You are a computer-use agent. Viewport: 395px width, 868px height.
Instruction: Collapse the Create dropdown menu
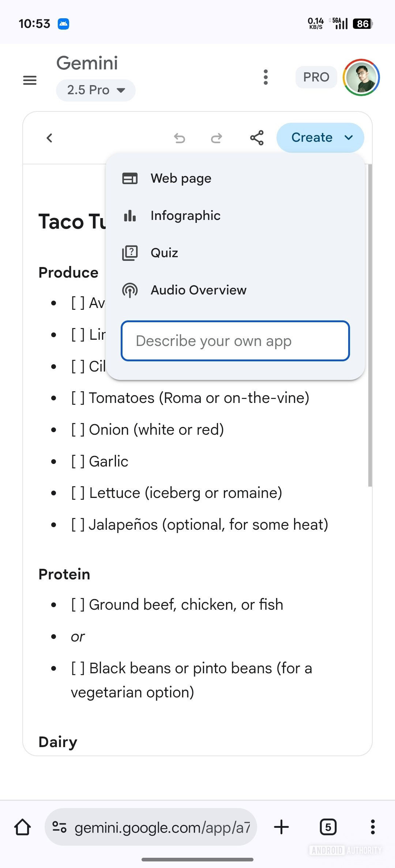[x=320, y=138]
